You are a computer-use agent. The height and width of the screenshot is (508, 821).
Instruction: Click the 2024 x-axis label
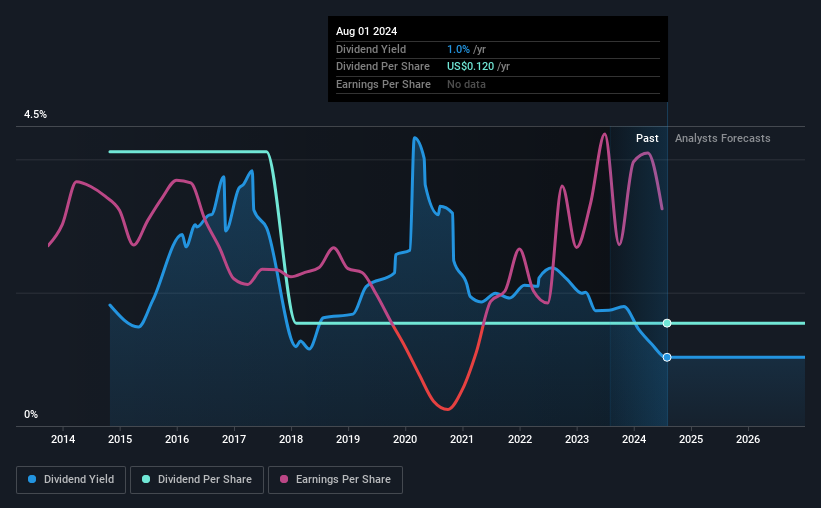point(634,439)
